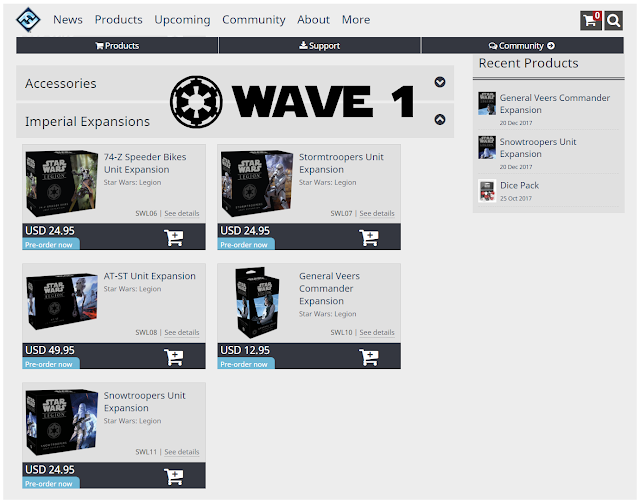Viewport: 640px width, 503px height.
Task: Add Snowtroopers Unit Expansion to cart
Action: tap(173, 476)
